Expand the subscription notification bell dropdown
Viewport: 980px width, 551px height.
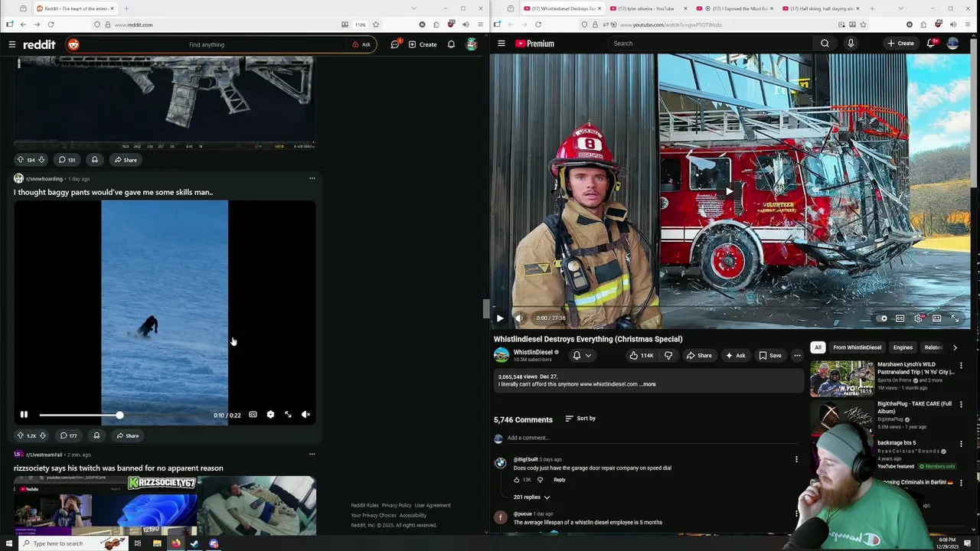(x=582, y=355)
